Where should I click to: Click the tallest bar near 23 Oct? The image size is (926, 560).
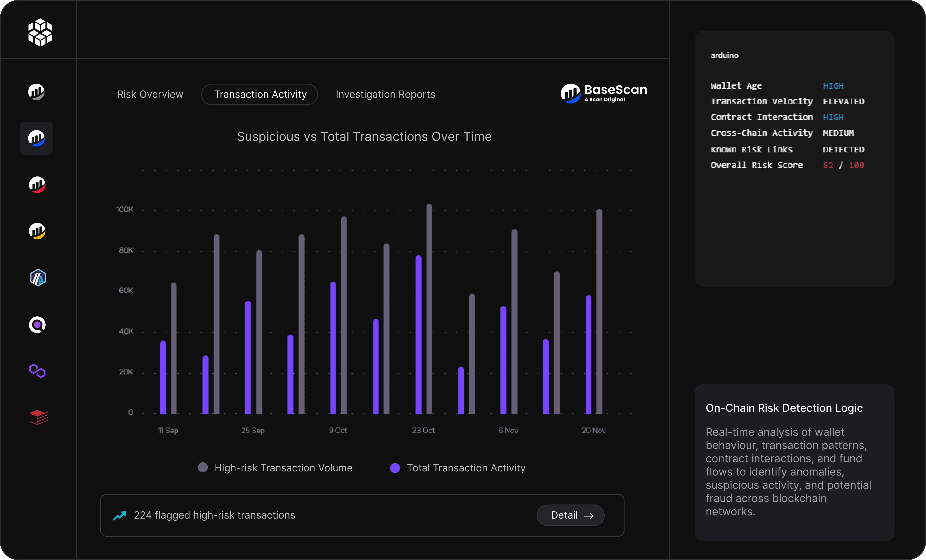429,308
